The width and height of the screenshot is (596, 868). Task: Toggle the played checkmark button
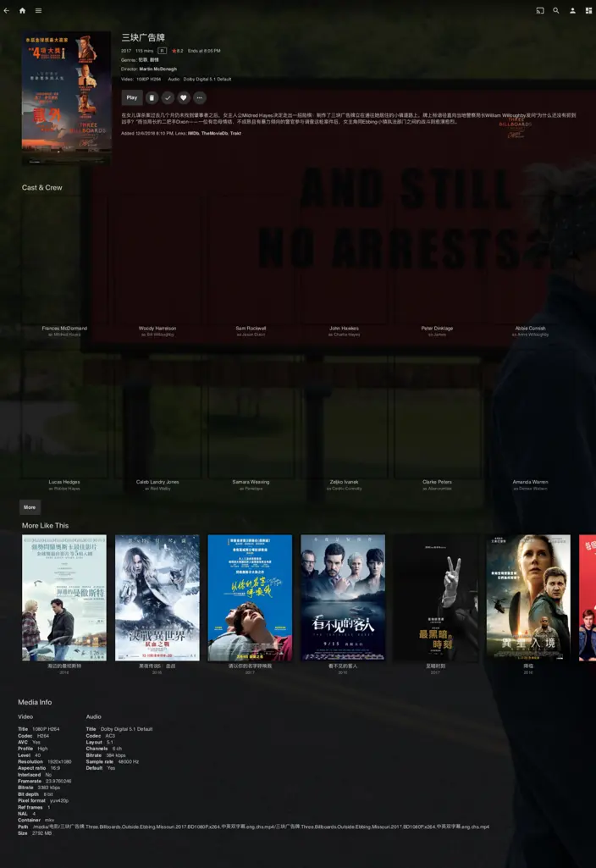click(x=168, y=98)
